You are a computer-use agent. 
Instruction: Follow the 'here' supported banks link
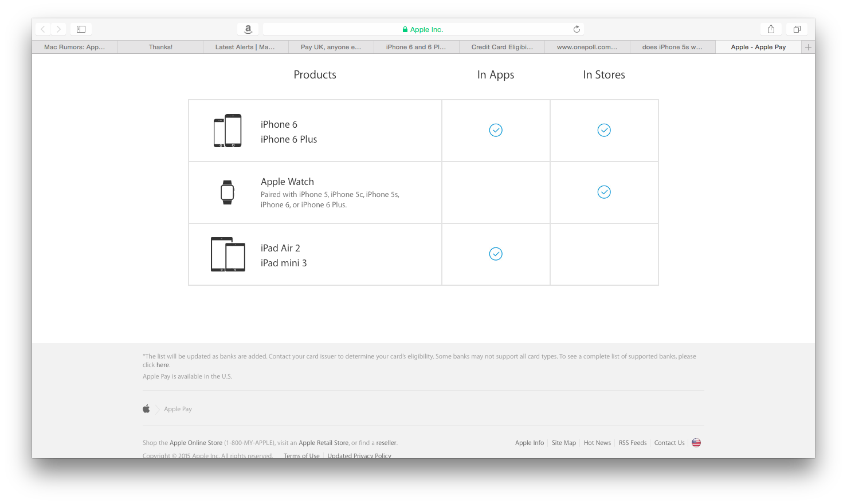(x=163, y=365)
